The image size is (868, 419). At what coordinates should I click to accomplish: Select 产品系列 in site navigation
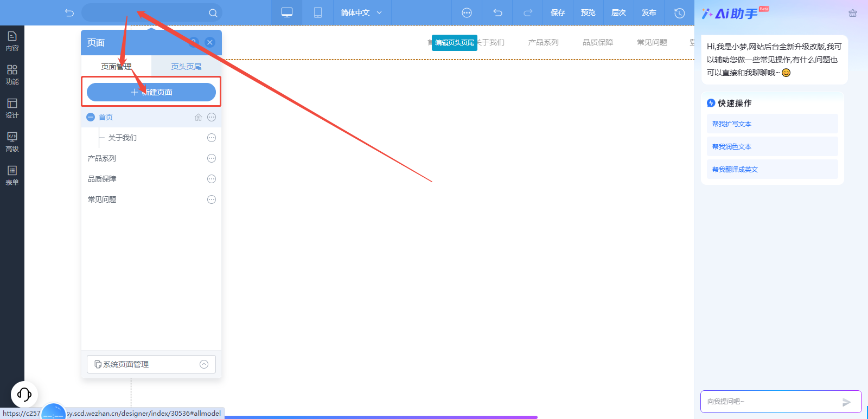pos(543,42)
